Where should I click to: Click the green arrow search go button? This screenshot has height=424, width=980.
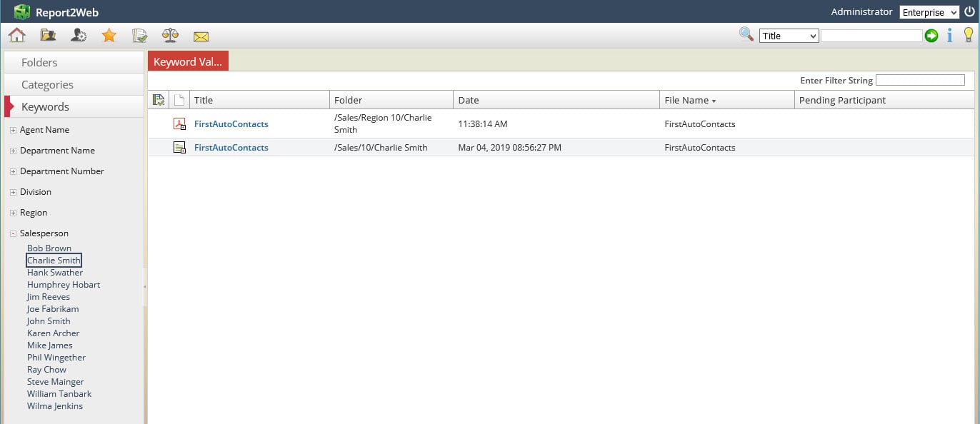[931, 36]
